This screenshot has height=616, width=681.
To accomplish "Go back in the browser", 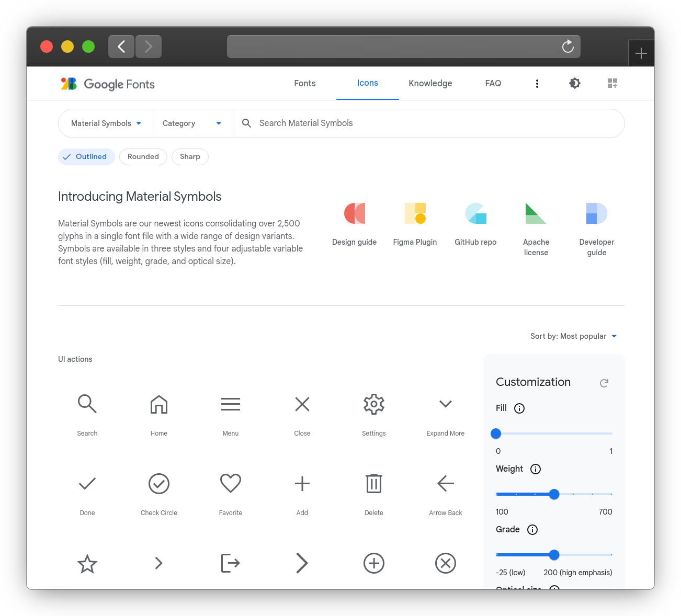I will coord(121,47).
